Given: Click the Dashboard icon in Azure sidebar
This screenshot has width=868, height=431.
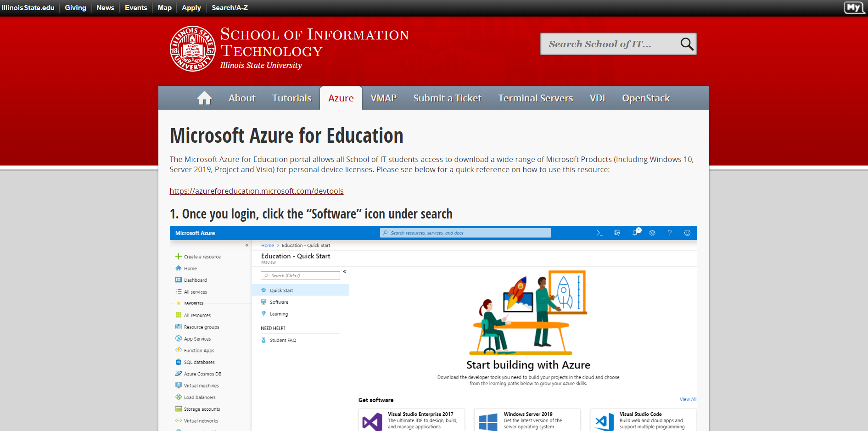Looking at the screenshot, I should [179, 280].
